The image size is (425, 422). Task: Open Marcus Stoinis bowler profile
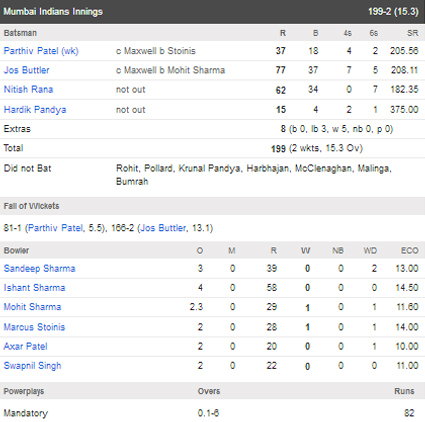click(x=34, y=327)
